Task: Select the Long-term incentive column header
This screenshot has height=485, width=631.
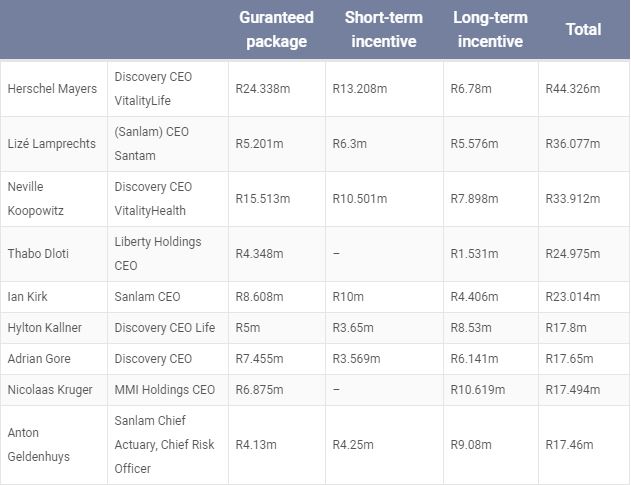Action: 489,30
